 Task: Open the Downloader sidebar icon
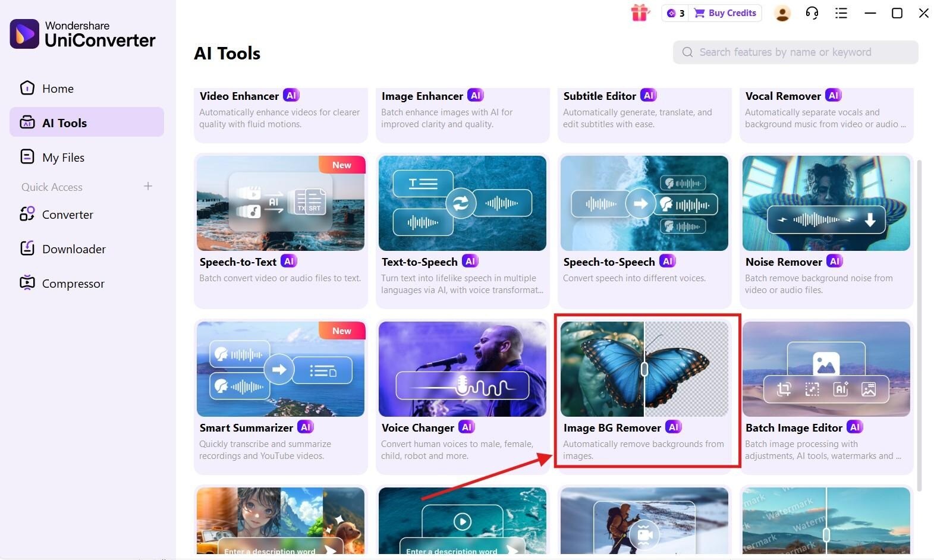[x=27, y=248]
